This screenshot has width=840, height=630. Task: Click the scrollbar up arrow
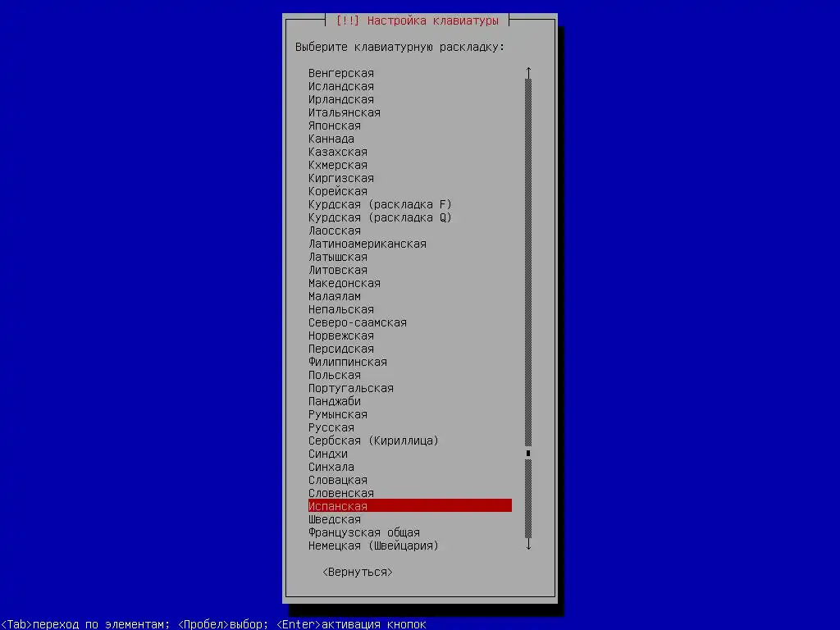click(x=529, y=72)
